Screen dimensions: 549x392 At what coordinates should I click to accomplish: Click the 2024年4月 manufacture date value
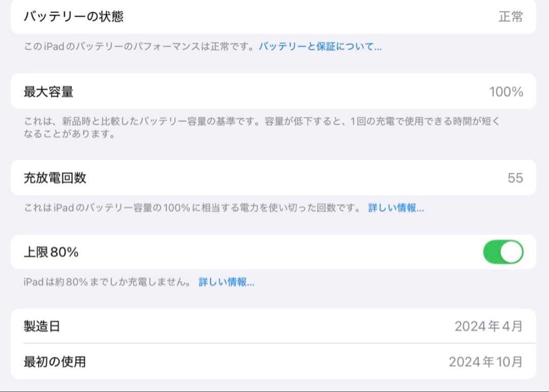488,326
